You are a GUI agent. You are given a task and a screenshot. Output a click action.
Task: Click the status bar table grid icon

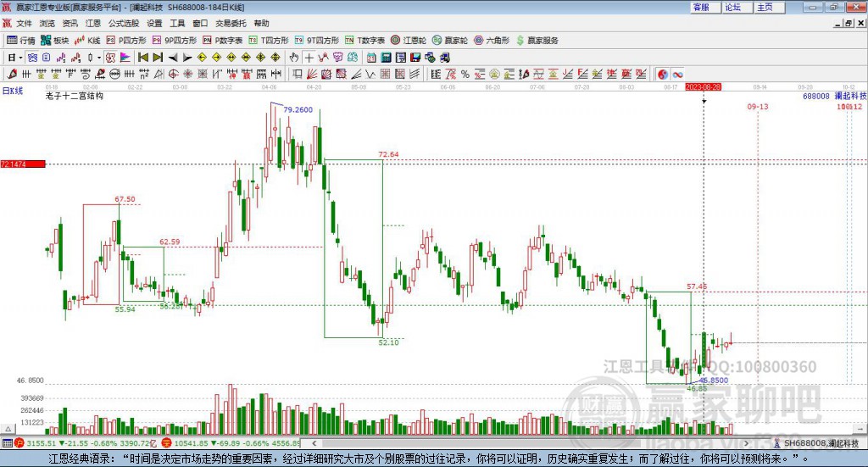7,443
